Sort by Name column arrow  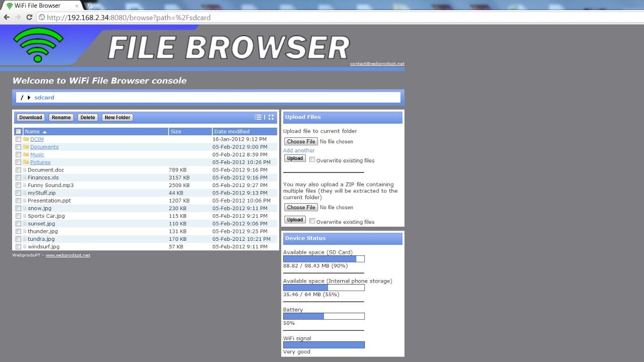coord(44,132)
